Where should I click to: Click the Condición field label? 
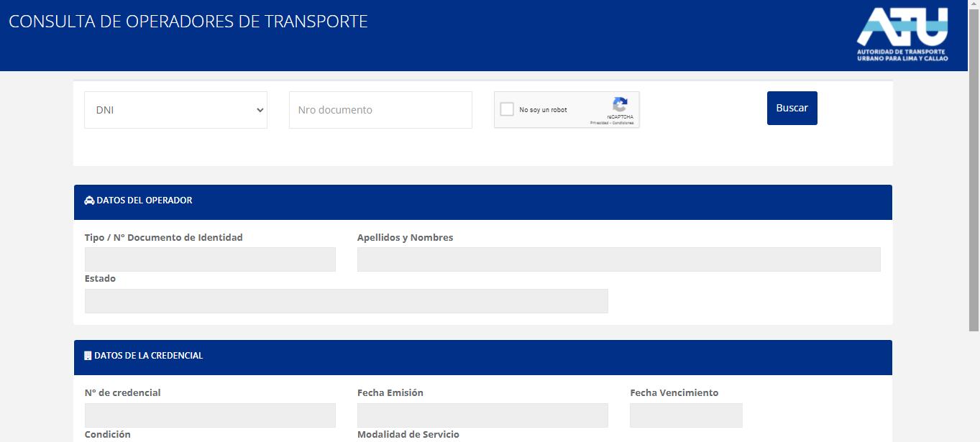tap(106, 434)
